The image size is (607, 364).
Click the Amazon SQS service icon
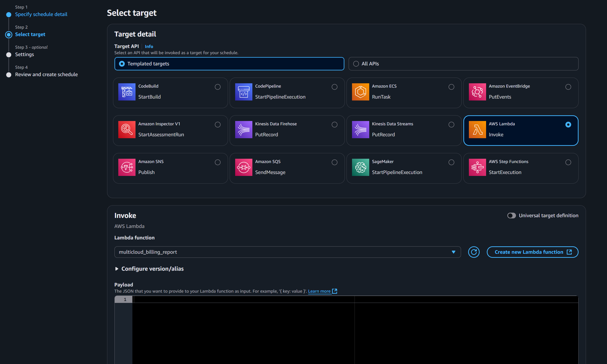point(244,167)
